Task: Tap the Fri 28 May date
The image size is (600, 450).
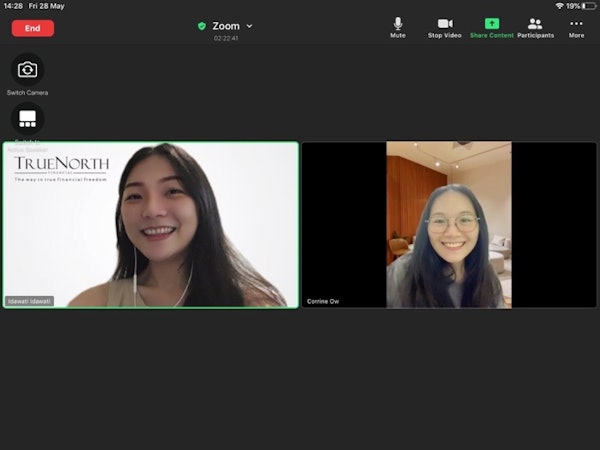Action: tap(46, 6)
